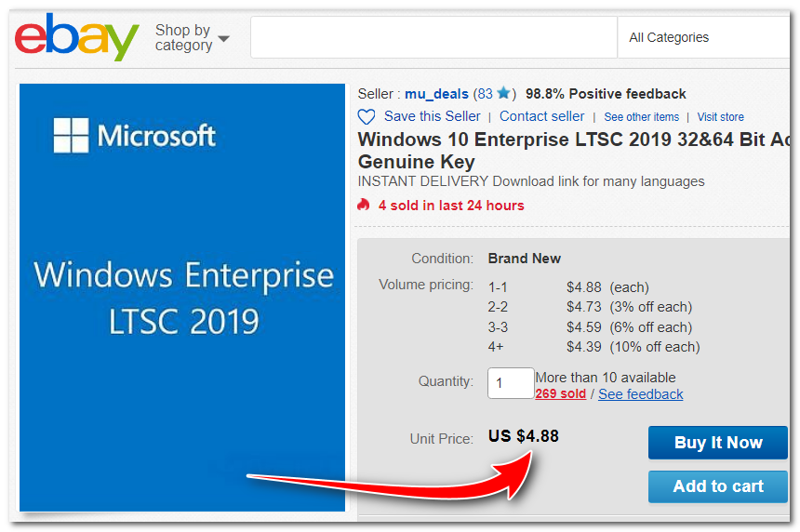Open the All Categories selector

[704, 37]
